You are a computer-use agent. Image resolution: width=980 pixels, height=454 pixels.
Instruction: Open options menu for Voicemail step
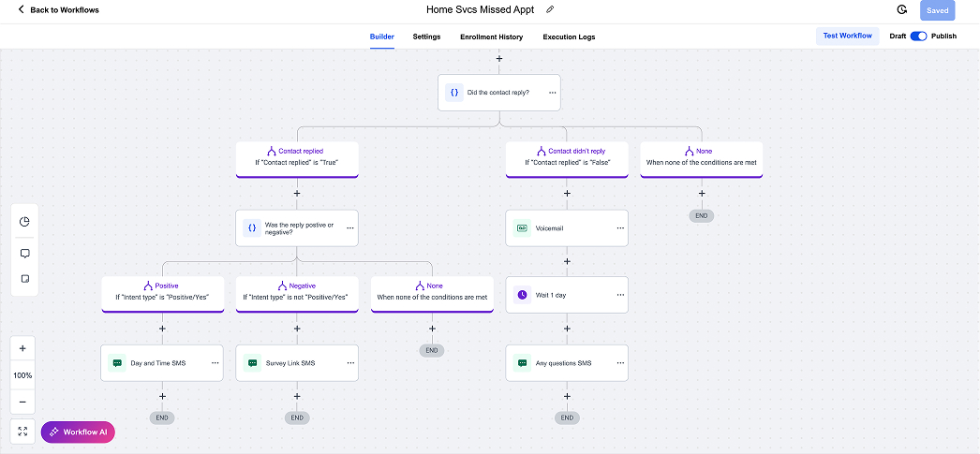619,227
